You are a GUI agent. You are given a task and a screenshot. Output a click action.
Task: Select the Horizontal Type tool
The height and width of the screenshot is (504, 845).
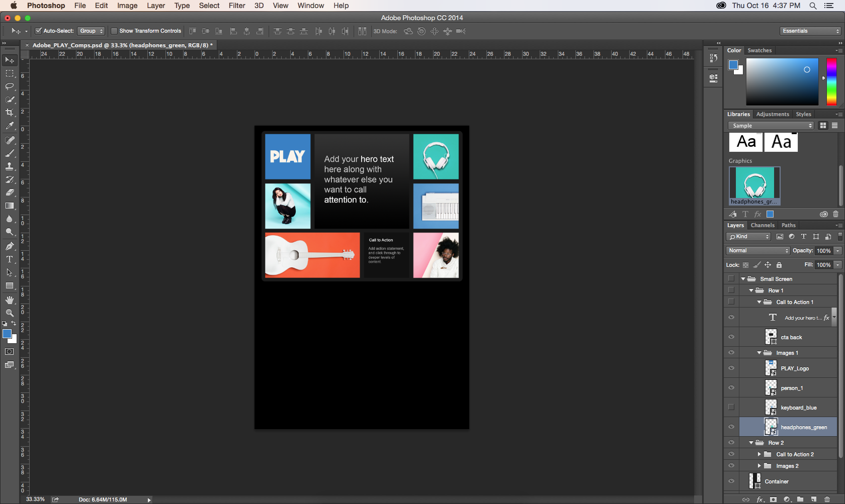click(x=10, y=259)
